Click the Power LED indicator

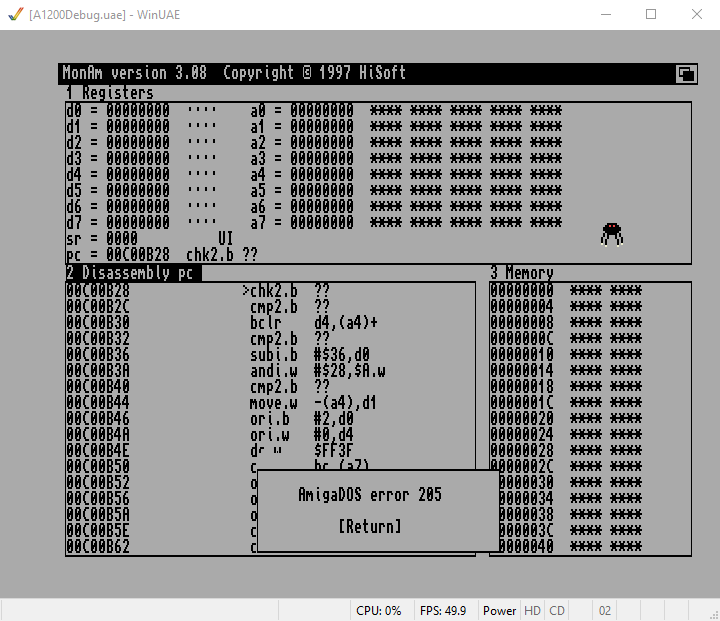[499, 610]
